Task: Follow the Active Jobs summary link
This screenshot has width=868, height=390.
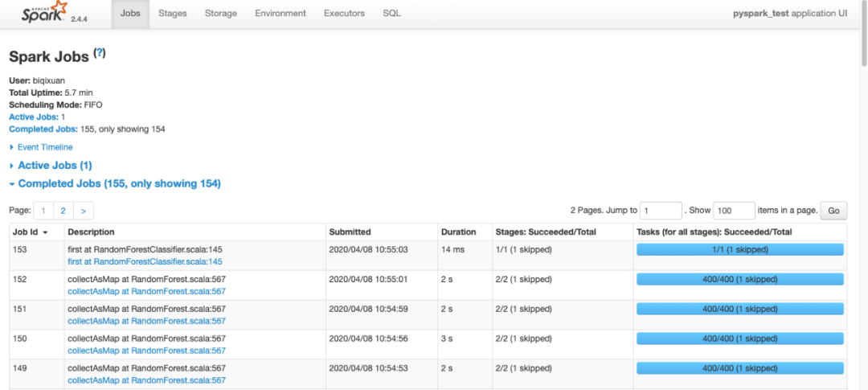Action: [33, 117]
